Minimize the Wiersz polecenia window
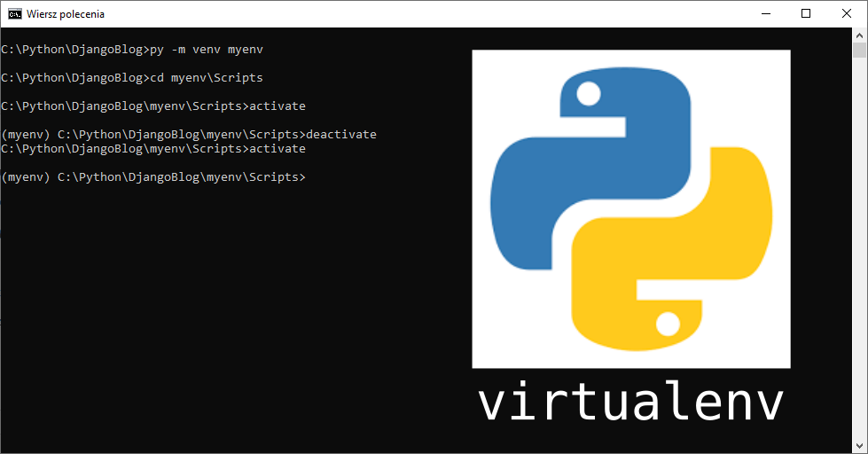The height and width of the screenshot is (454, 868). [764, 13]
